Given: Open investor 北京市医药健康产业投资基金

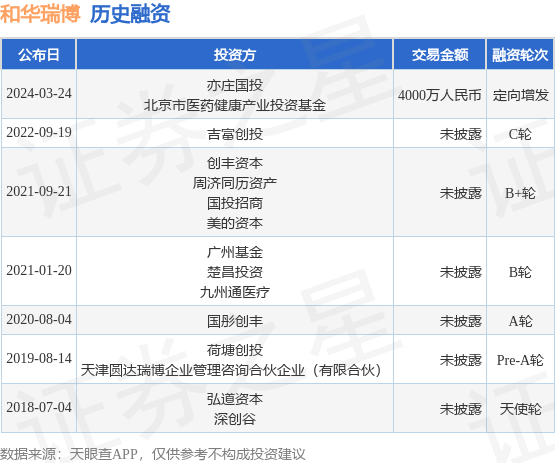Looking at the screenshot, I should [x=235, y=105].
